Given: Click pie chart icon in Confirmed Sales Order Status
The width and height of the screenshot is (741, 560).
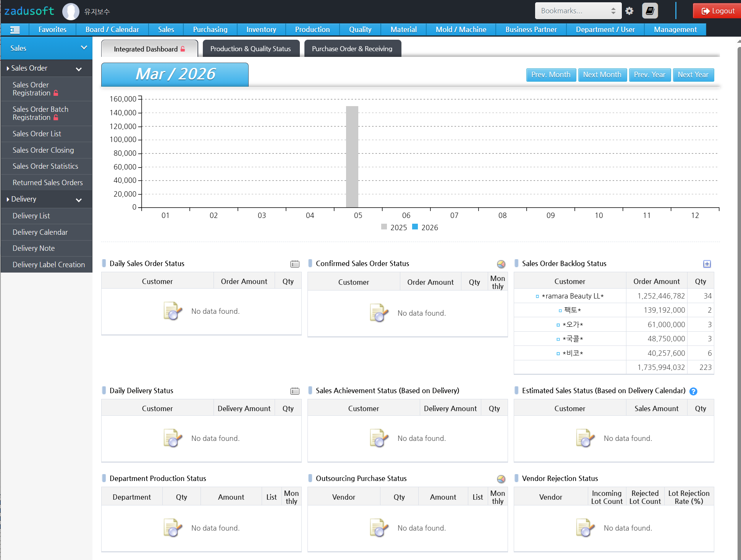Looking at the screenshot, I should [x=501, y=264].
